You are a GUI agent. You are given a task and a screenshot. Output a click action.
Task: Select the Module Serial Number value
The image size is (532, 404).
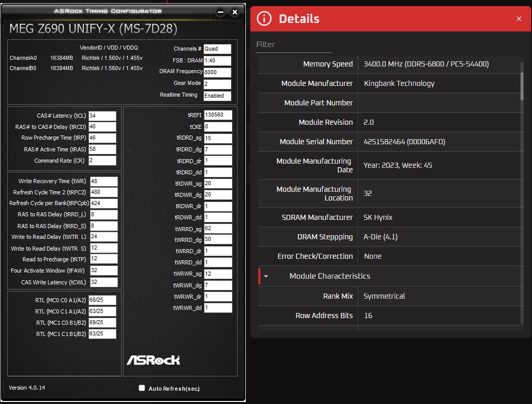404,142
